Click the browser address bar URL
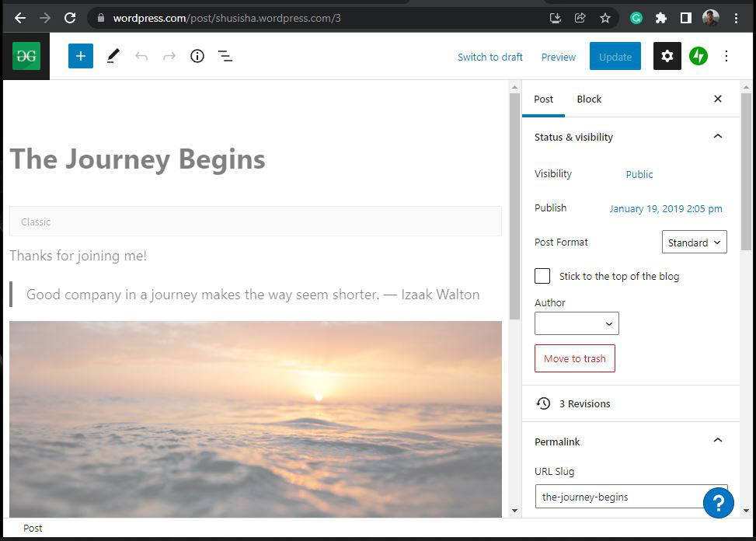Screen dimensions: 756x541 click(227, 19)
